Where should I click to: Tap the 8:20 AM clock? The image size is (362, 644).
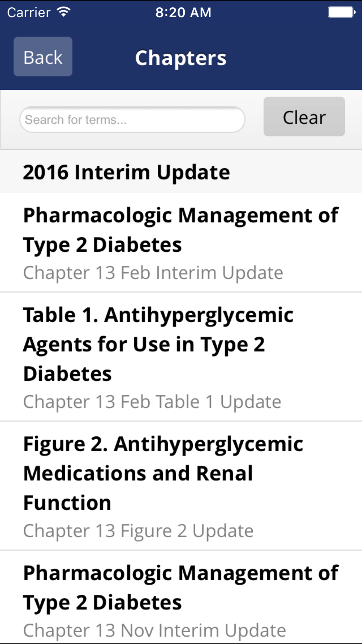tap(183, 13)
